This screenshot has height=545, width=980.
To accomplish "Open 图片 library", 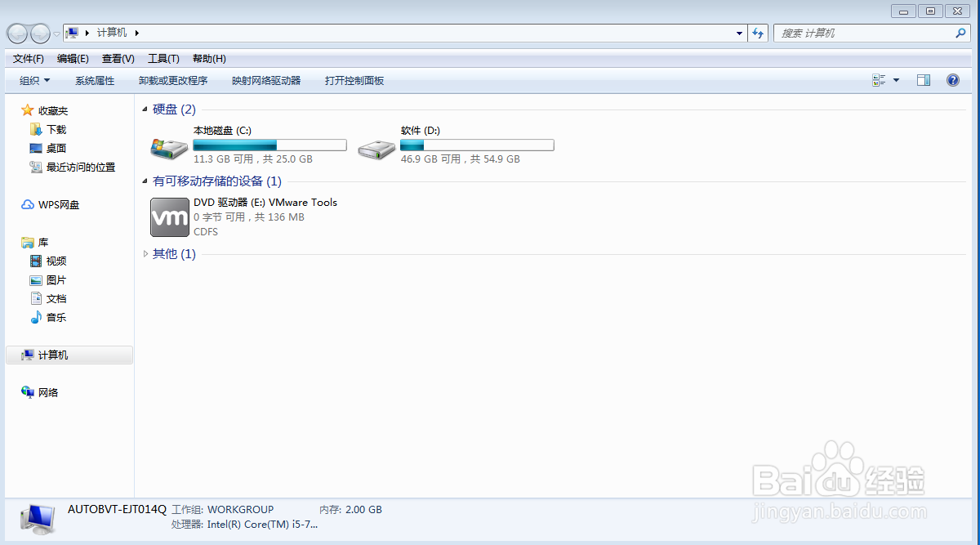I will point(47,280).
